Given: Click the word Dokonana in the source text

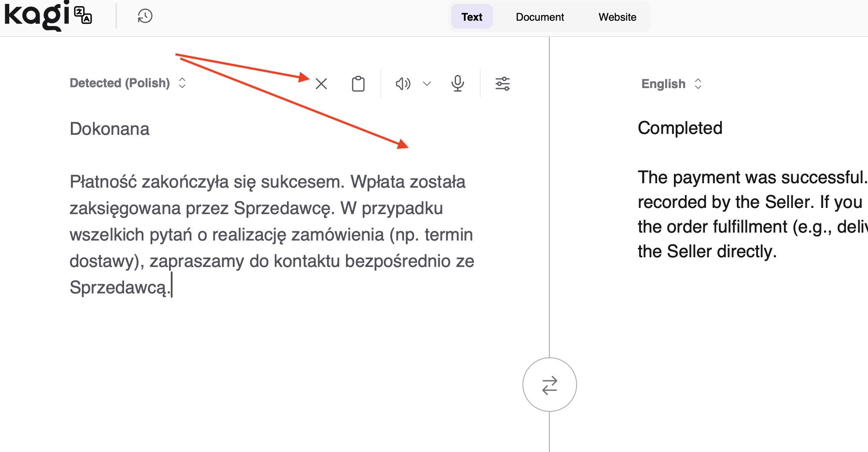Looking at the screenshot, I should click(x=110, y=129).
